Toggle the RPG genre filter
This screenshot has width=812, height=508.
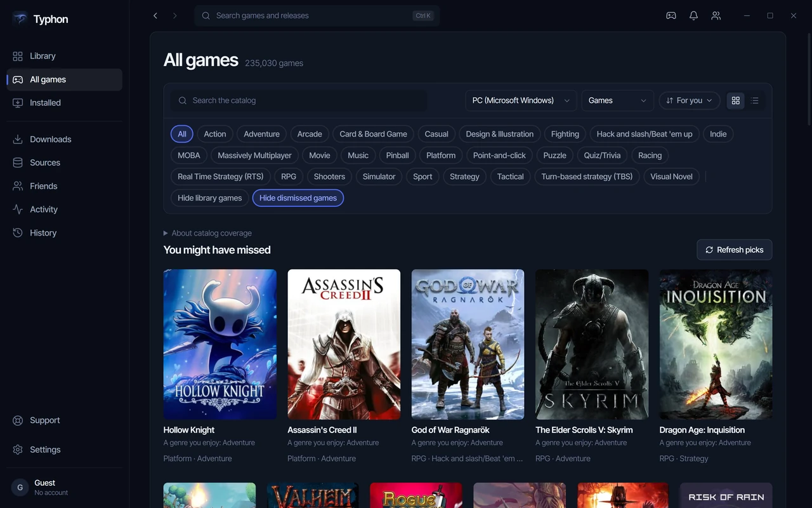point(289,177)
